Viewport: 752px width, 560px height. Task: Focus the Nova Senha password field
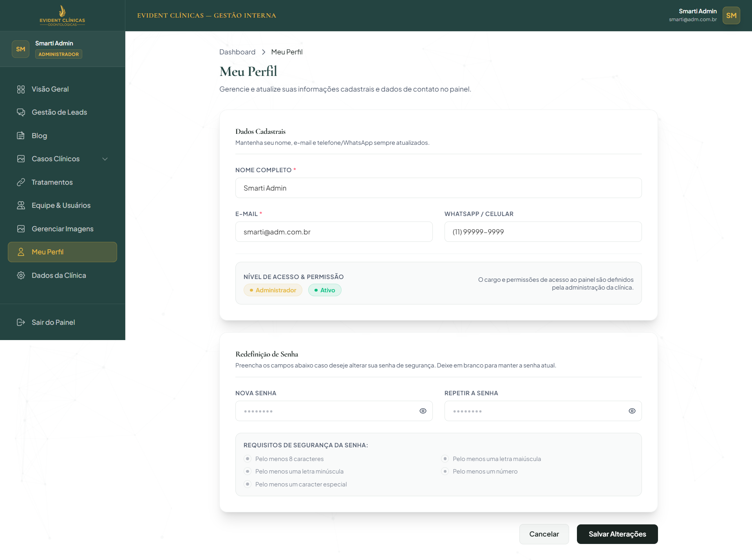click(x=334, y=411)
